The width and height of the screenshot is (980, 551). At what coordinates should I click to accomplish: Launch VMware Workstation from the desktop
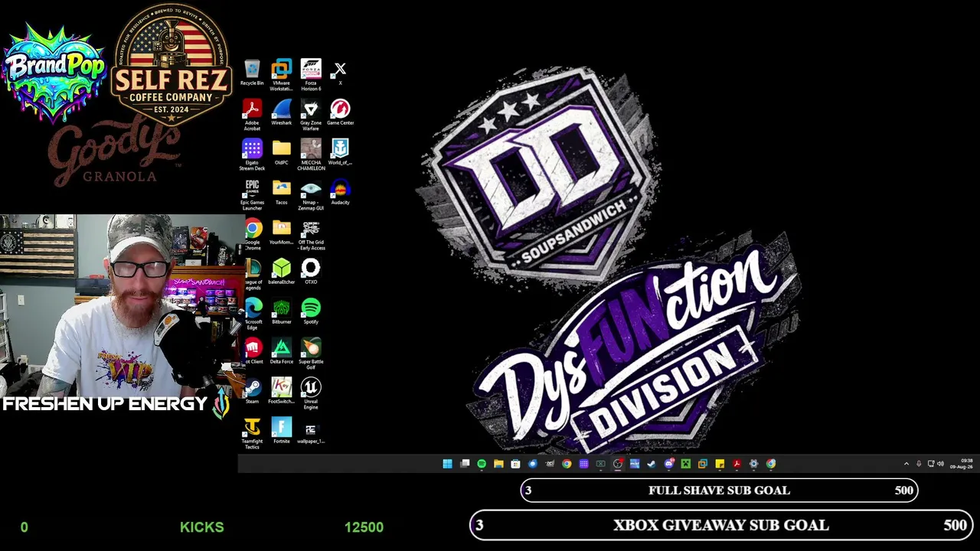pyautogui.click(x=281, y=75)
